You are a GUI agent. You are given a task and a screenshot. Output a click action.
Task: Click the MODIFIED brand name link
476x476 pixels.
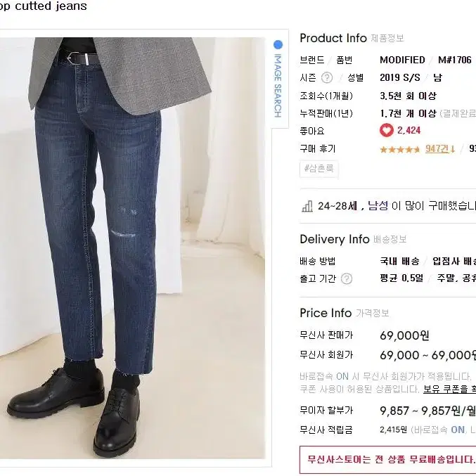[x=402, y=60]
